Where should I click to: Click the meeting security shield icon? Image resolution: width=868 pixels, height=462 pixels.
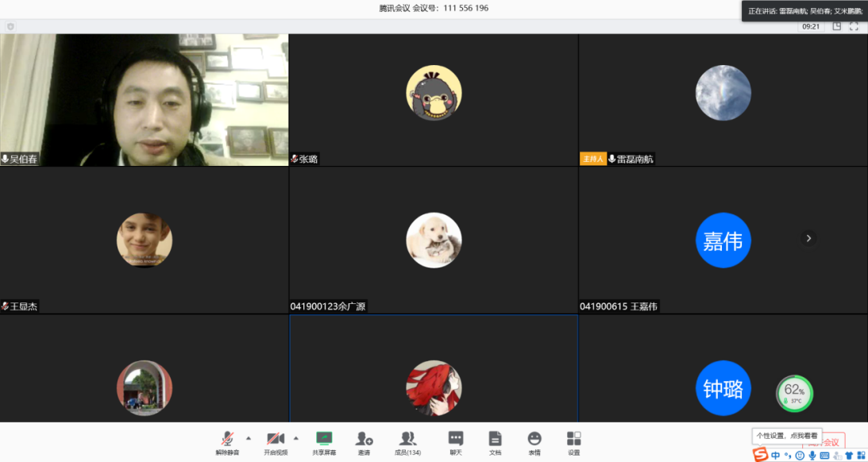(x=10, y=26)
